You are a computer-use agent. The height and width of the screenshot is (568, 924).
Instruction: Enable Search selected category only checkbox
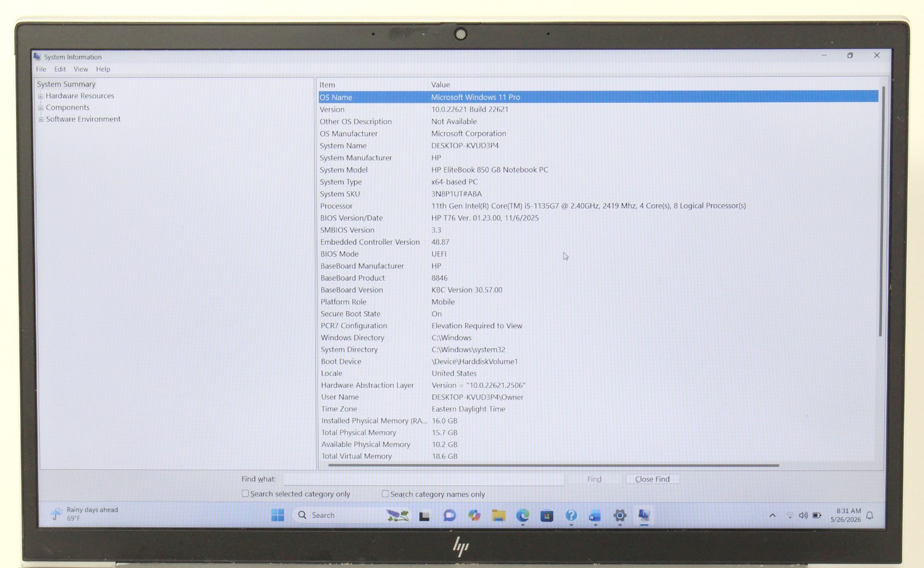tap(245, 494)
